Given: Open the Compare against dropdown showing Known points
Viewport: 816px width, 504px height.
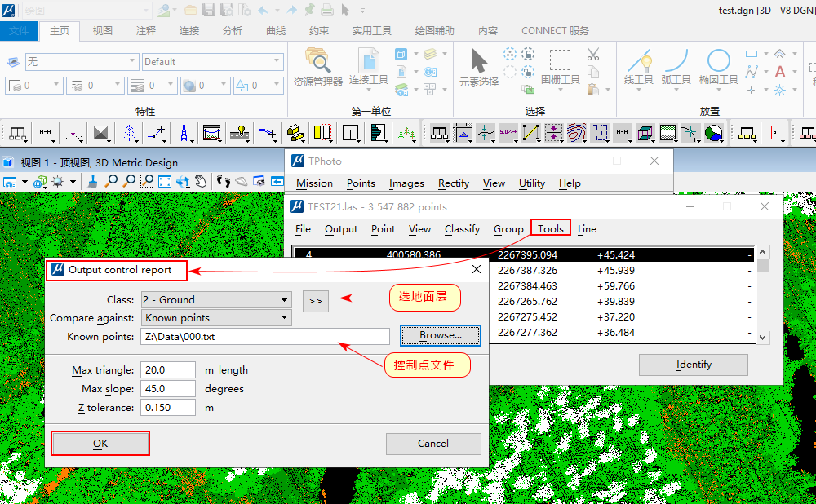Looking at the screenshot, I should pos(216,318).
